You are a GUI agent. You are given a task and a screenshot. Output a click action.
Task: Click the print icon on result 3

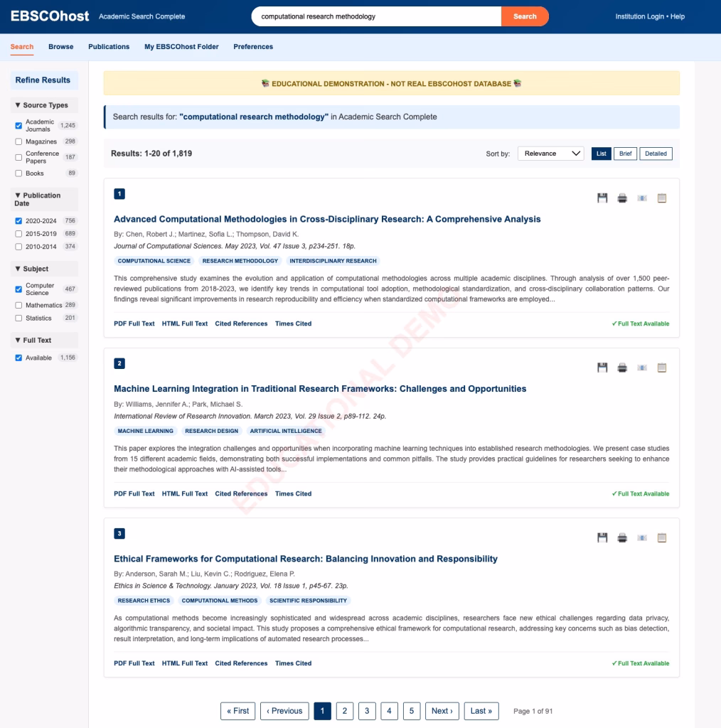point(622,538)
